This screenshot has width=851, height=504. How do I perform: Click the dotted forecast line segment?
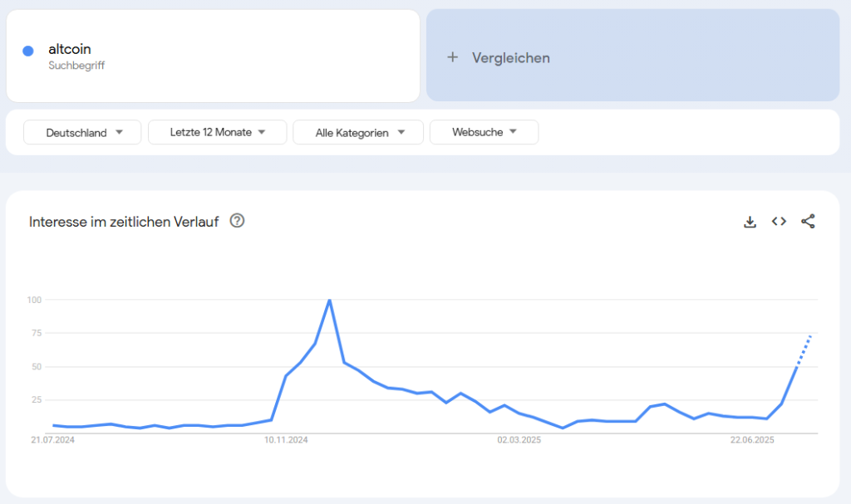click(804, 351)
